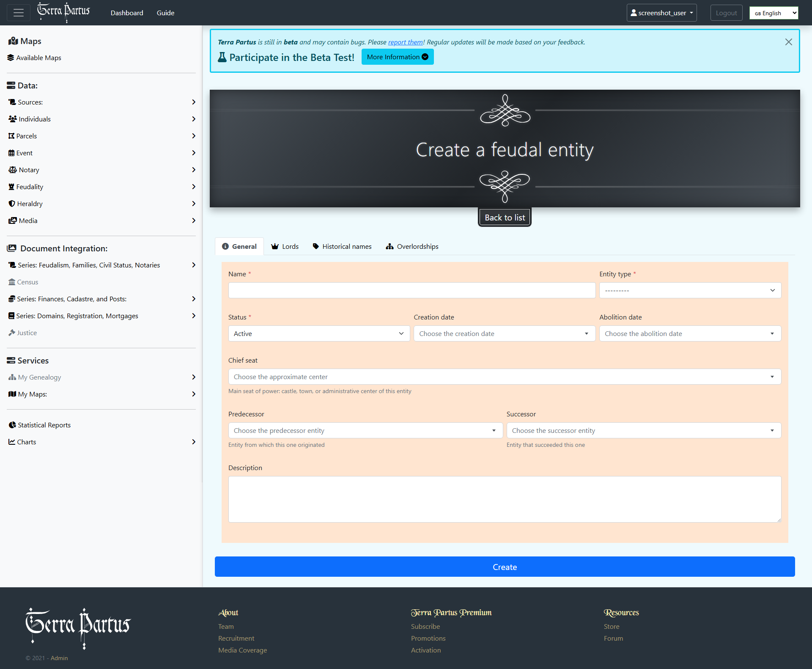Click the Heraldry shield icon in sidebar

click(12, 204)
